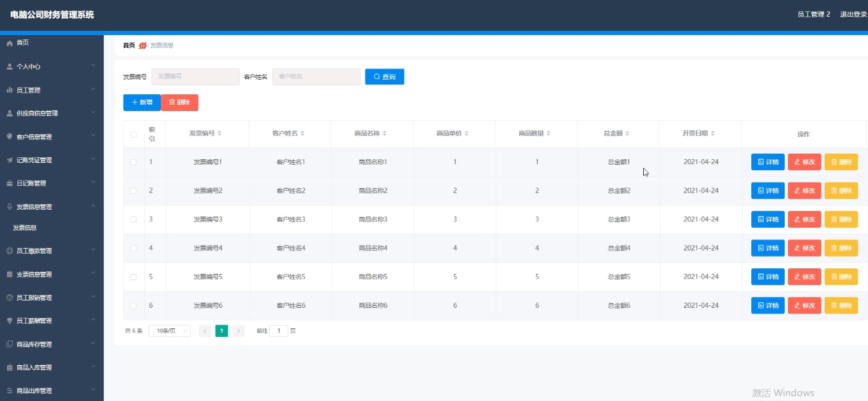Open the 10条/页 page size dropdown
This screenshot has width=868, height=401.
coord(170,331)
